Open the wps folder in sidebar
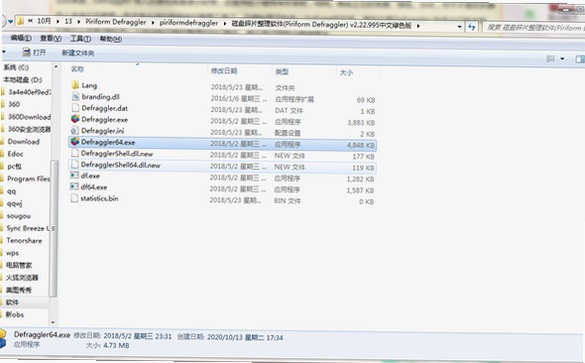Screen dimensions: 585x363 pos(12,253)
